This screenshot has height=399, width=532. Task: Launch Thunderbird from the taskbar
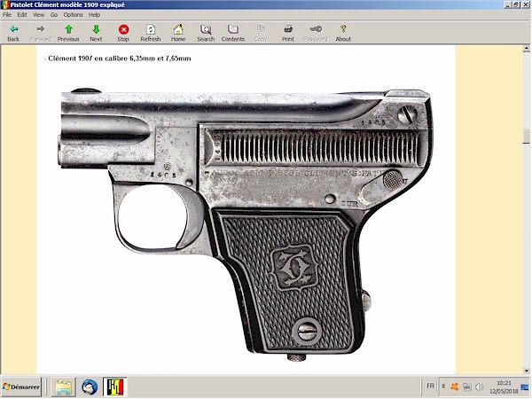click(90, 387)
